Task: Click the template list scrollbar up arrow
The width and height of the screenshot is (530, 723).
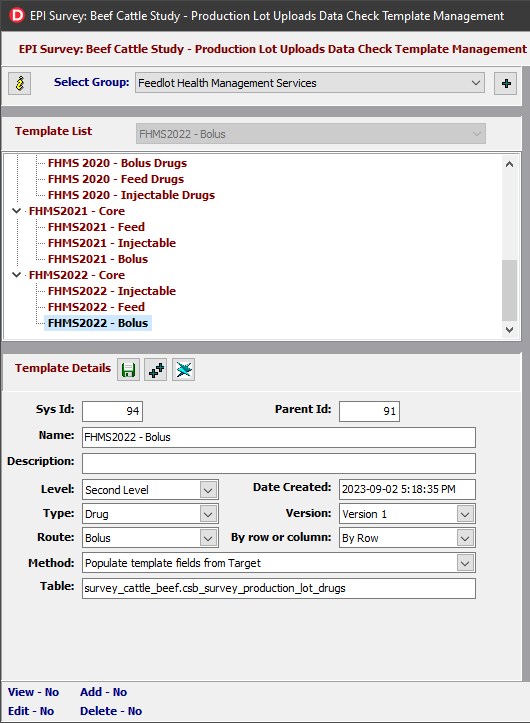Action: (509, 164)
